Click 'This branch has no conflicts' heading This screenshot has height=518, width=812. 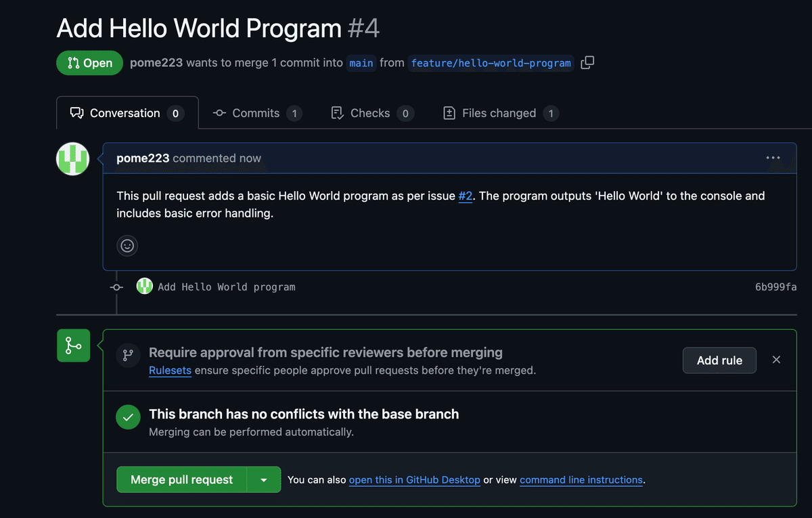tap(304, 414)
